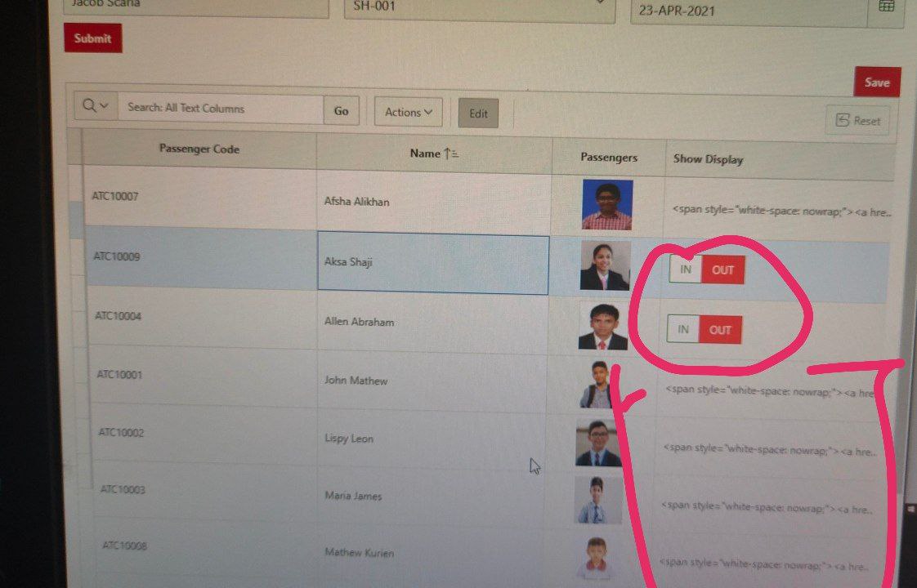This screenshot has height=588, width=917.
Task: Expand the Actions dropdown menu
Action: pos(408,112)
